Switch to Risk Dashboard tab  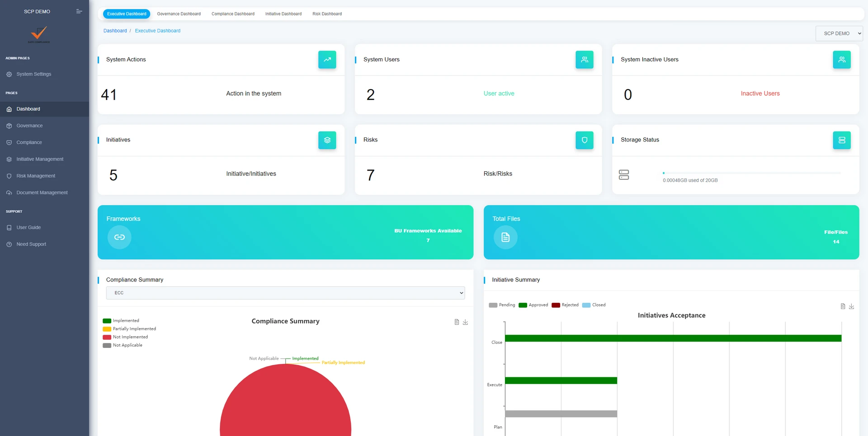point(327,14)
